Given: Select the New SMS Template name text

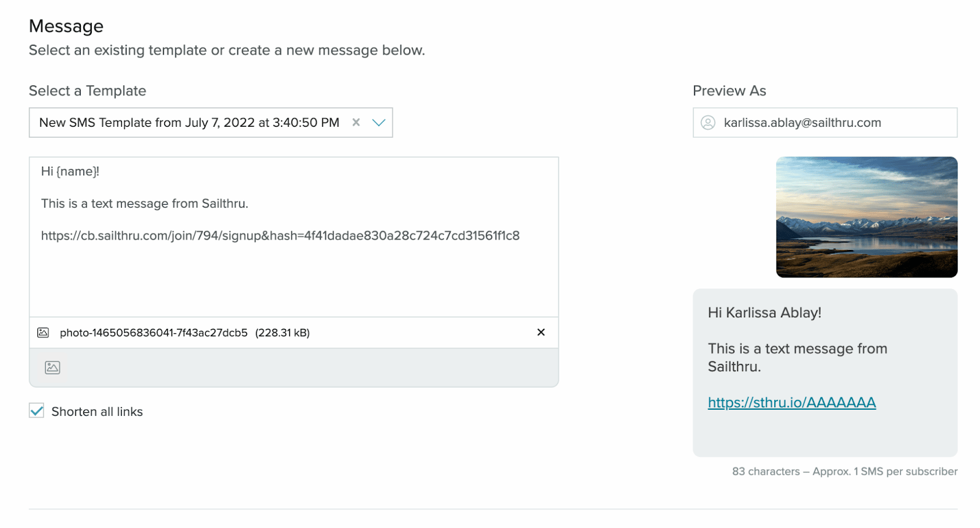Looking at the screenshot, I should coord(189,123).
